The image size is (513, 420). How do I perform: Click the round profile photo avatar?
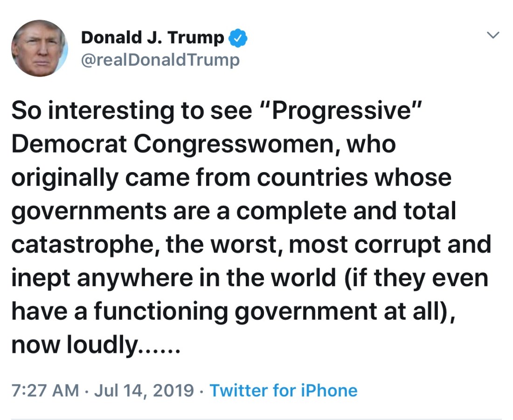40,48
